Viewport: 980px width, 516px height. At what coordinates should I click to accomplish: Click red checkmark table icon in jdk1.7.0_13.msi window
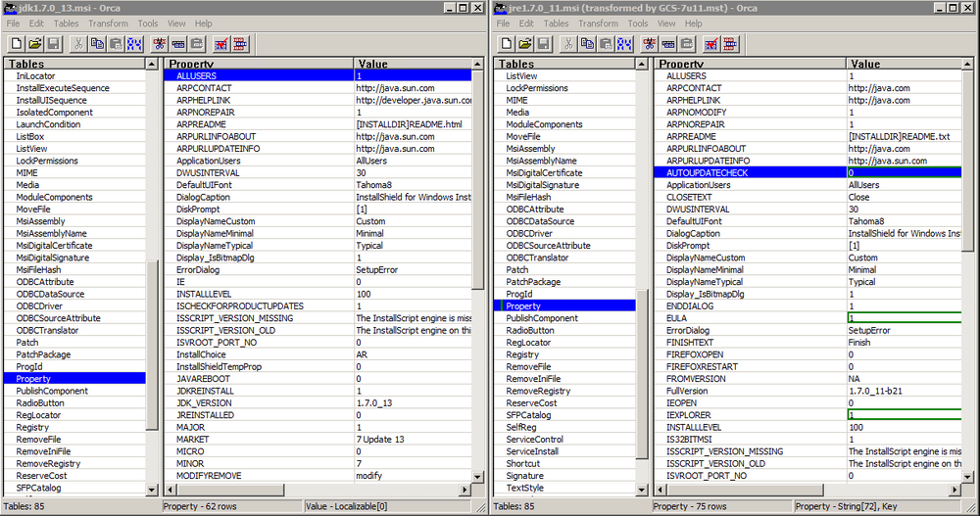pos(221,44)
